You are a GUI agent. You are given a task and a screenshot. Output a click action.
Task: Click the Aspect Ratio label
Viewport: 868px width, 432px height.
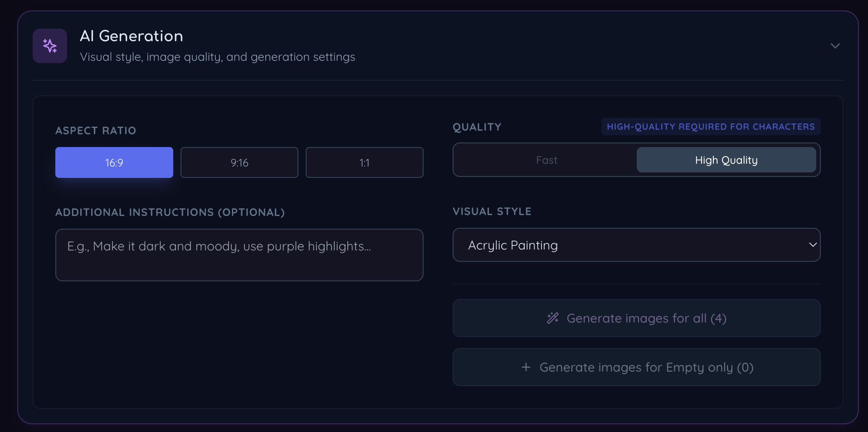96,131
